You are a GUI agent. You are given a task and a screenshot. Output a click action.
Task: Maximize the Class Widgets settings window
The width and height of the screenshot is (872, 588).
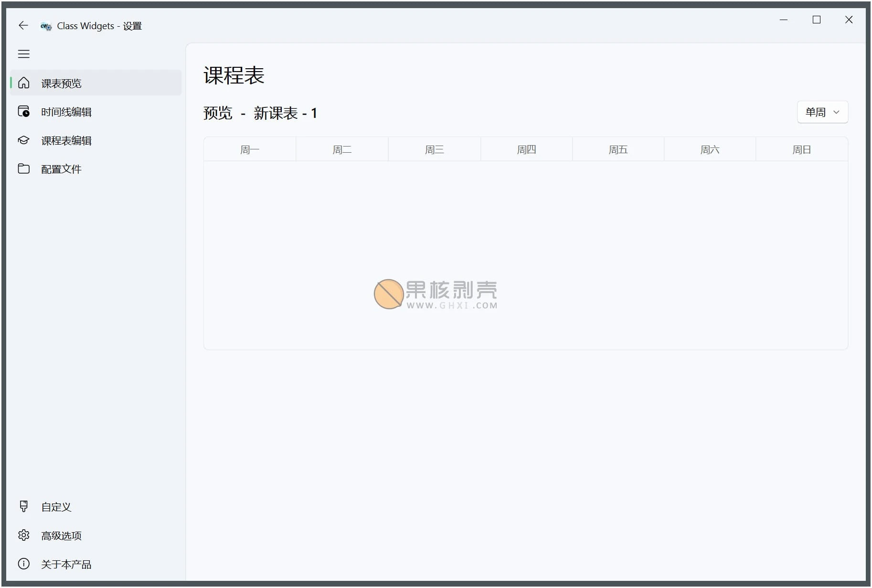click(817, 20)
